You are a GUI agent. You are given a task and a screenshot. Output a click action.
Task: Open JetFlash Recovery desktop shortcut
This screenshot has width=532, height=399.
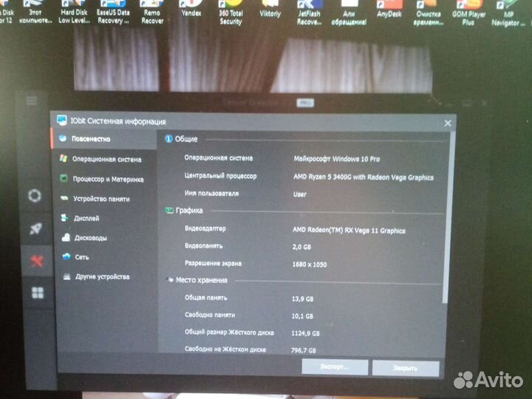[309, 13]
